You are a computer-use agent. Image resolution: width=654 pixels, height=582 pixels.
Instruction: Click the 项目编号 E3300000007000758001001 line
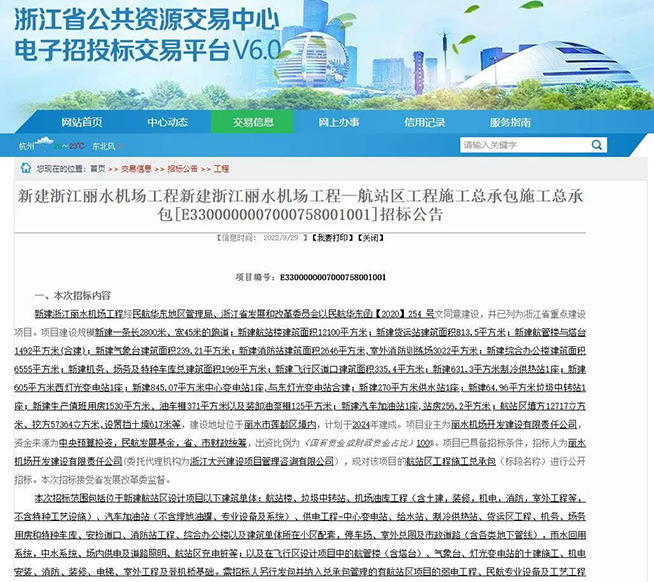pyautogui.click(x=311, y=277)
